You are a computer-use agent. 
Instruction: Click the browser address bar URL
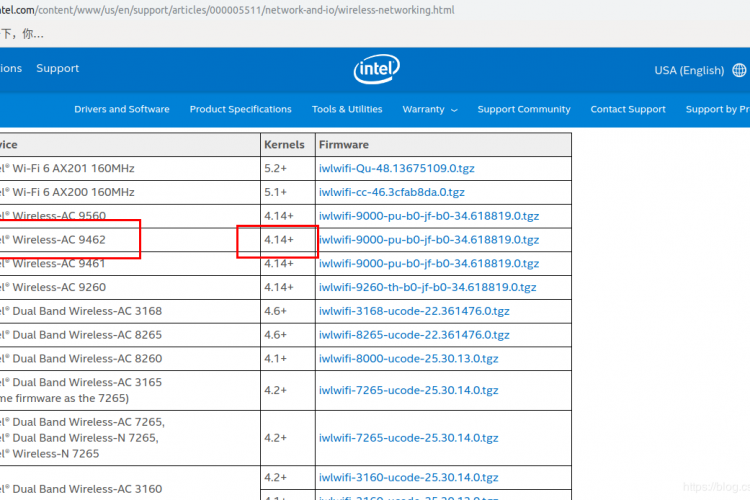coord(227,10)
